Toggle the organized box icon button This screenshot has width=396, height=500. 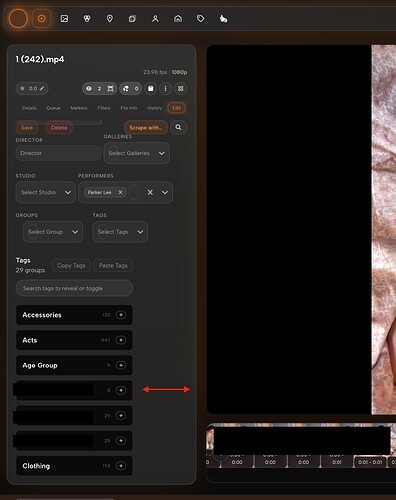click(151, 88)
